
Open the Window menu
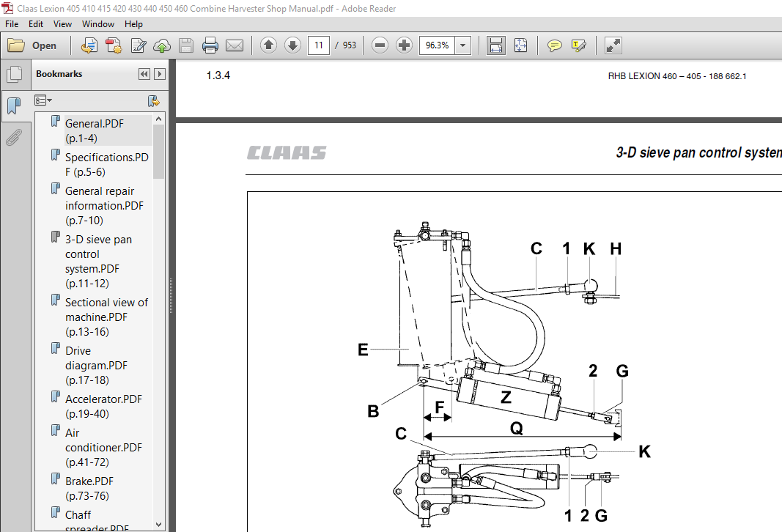(97, 24)
